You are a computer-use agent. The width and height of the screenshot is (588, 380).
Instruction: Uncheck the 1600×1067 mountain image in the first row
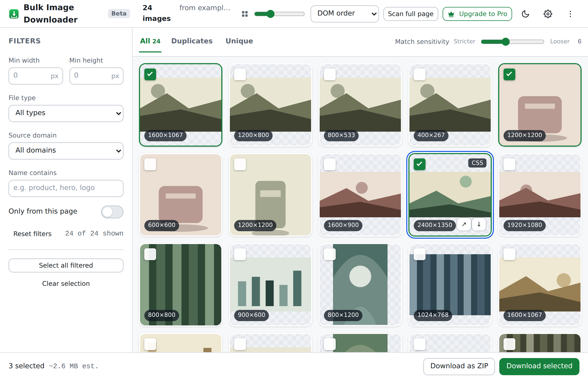click(x=150, y=74)
